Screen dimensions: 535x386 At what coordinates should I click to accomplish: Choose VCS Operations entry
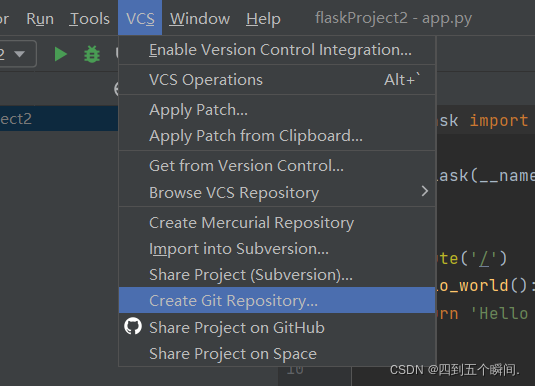click(x=277, y=80)
